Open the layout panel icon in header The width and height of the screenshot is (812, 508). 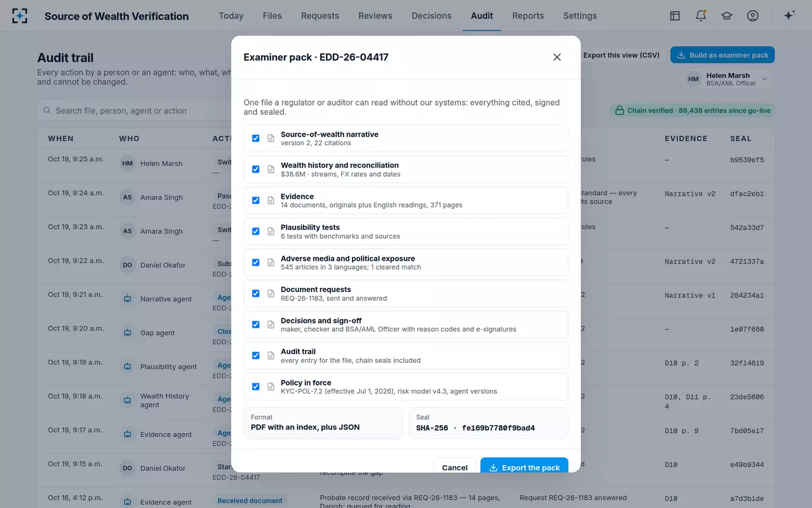coord(675,16)
